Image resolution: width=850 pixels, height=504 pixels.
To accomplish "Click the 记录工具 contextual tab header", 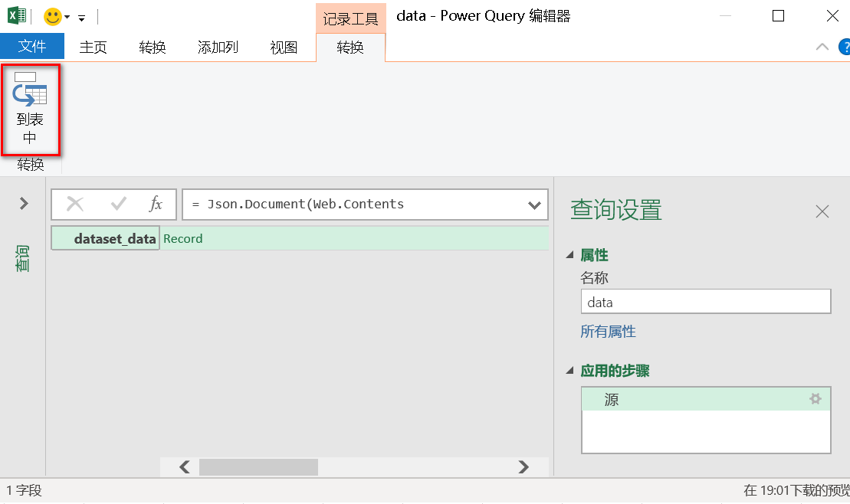I will tap(351, 19).
